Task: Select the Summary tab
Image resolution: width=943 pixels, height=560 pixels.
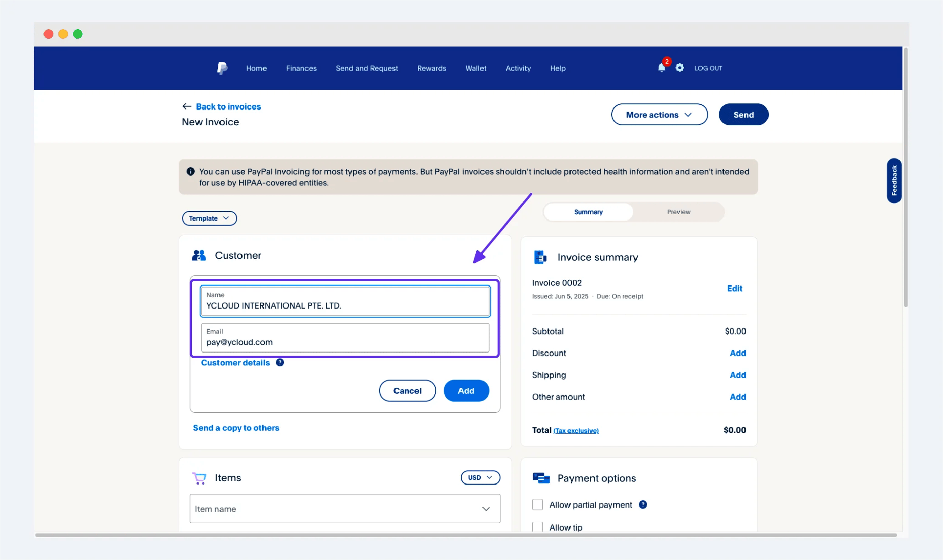Action: click(588, 212)
